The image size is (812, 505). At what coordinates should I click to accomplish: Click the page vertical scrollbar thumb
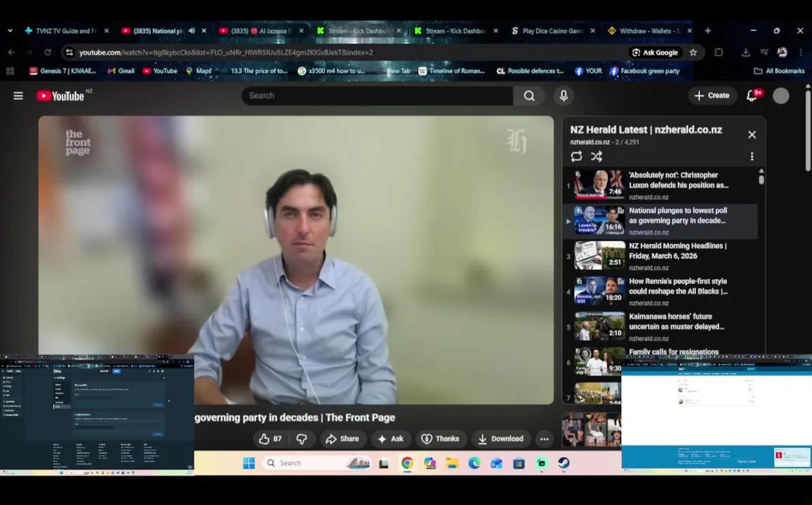click(808, 131)
